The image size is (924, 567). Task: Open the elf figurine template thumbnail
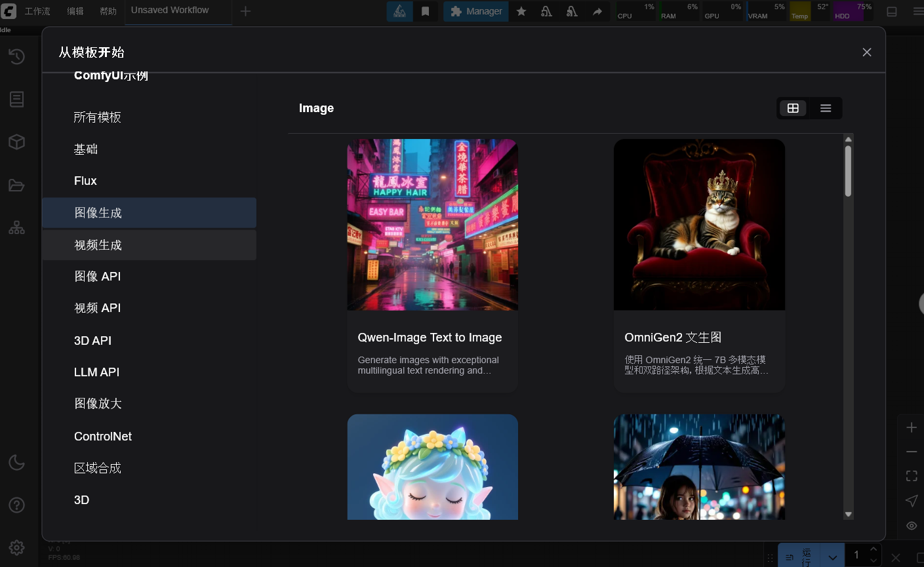coord(432,467)
